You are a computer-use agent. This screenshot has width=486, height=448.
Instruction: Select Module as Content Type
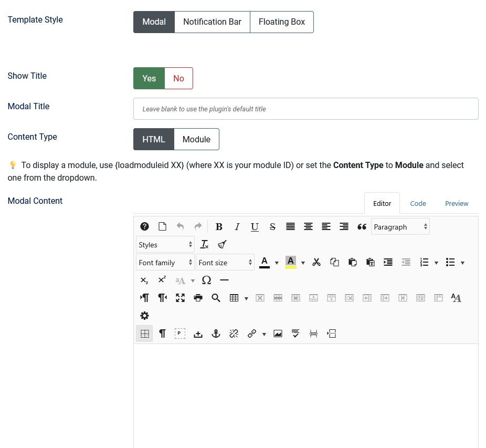(196, 139)
